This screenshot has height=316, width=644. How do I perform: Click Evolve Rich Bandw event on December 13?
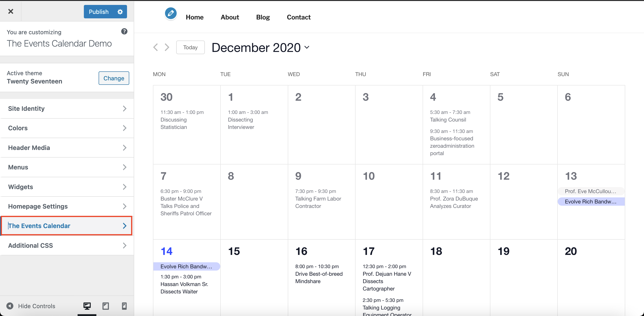pyautogui.click(x=591, y=201)
